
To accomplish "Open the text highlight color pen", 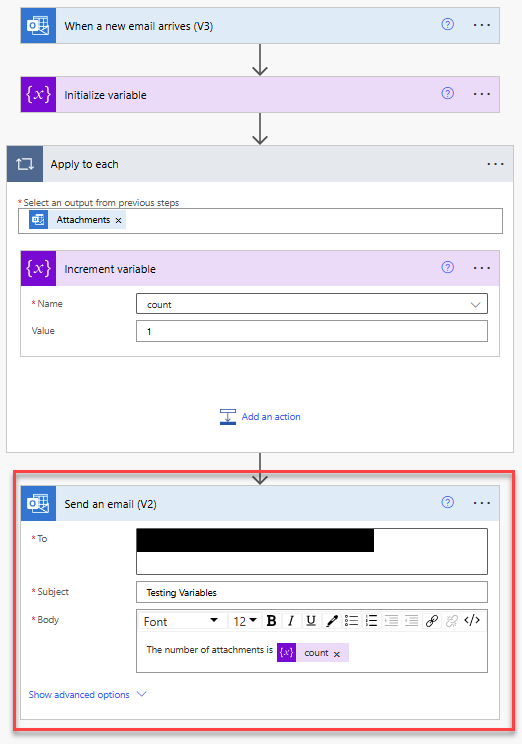I will point(332,621).
